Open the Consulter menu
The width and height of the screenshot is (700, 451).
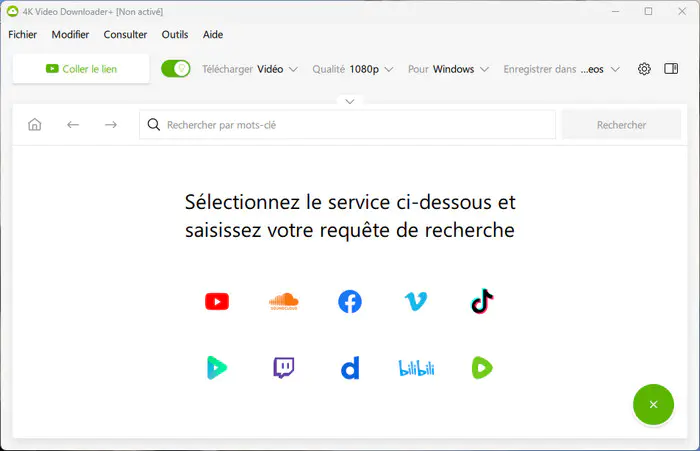point(125,34)
